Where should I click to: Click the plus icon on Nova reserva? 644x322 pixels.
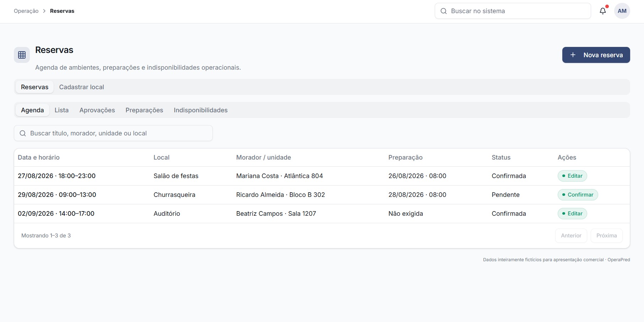573,55
